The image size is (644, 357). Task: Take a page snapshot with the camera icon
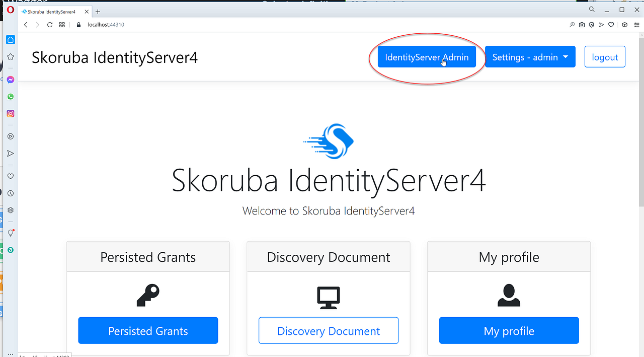tap(582, 24)
